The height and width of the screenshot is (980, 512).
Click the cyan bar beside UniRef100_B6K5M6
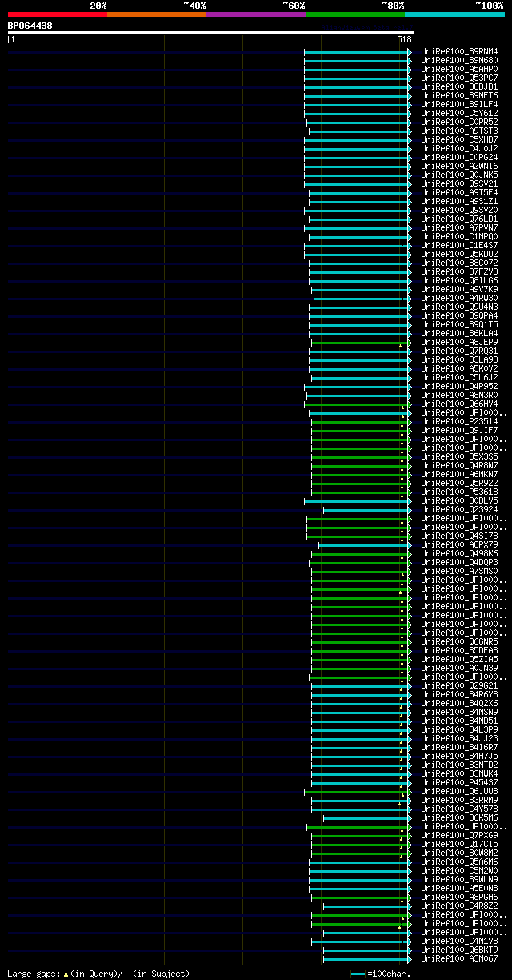367,817
